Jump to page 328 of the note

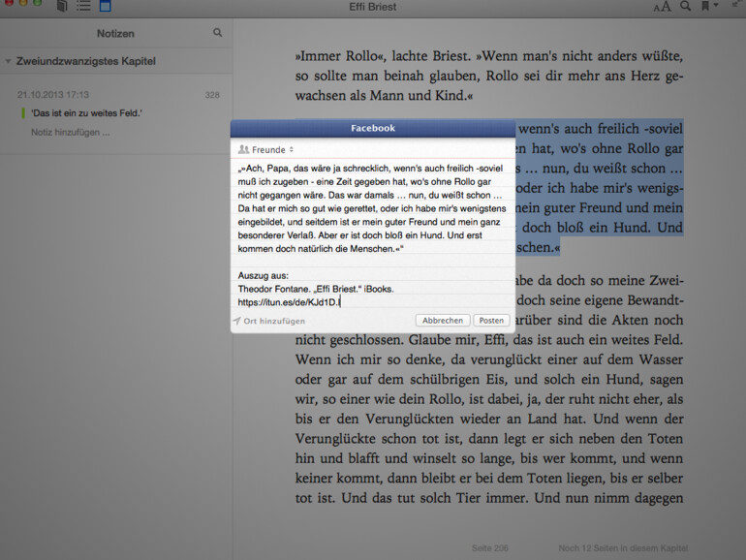click(212, 95)
